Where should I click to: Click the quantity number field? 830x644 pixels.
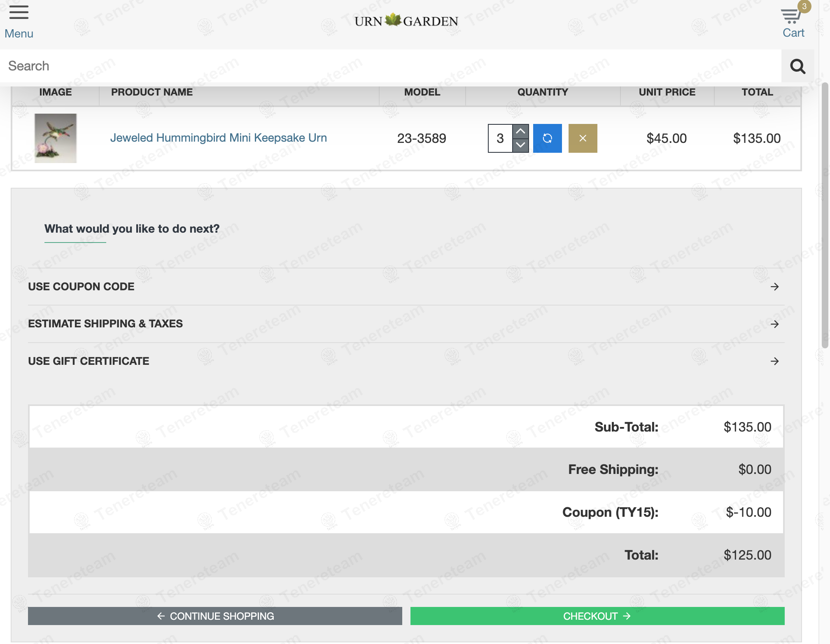(500, 138)
